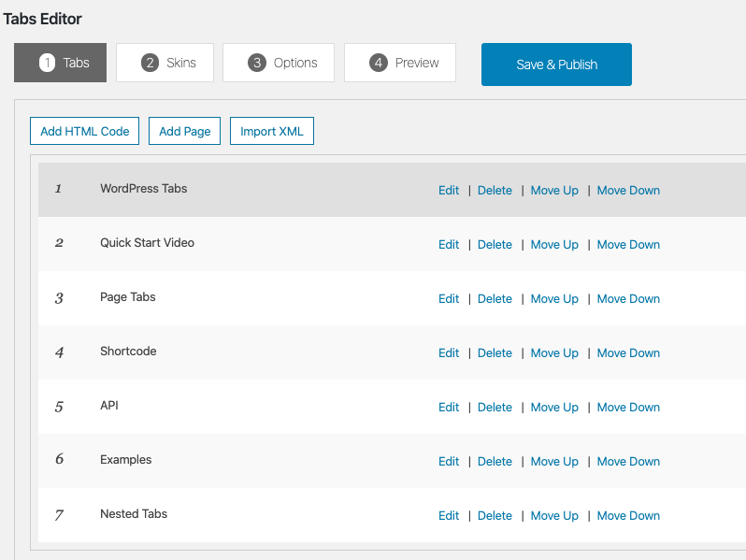Move WordPress Tabs row down
The image size is (746, 560).
pyautogui.click(x=628, y=190)
